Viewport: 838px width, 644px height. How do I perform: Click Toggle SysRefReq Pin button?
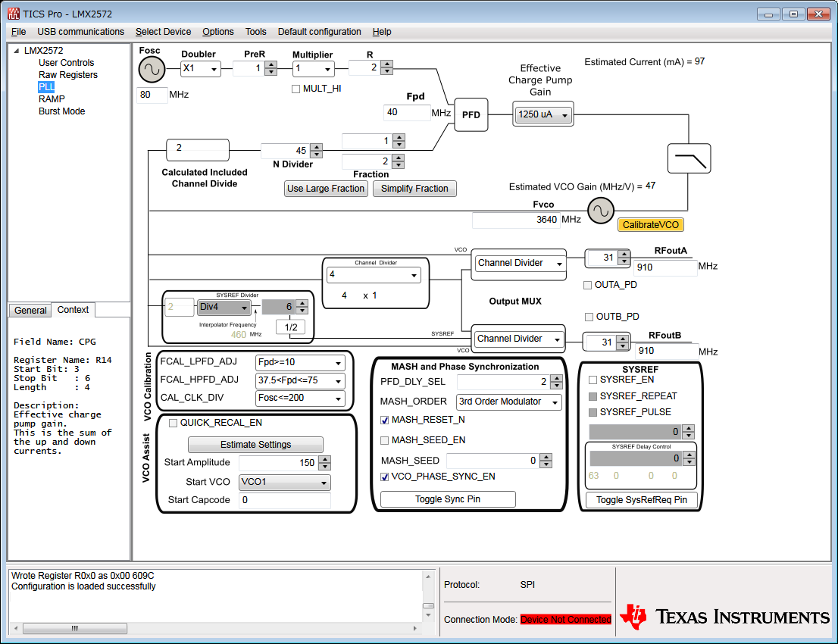(641, 500)
